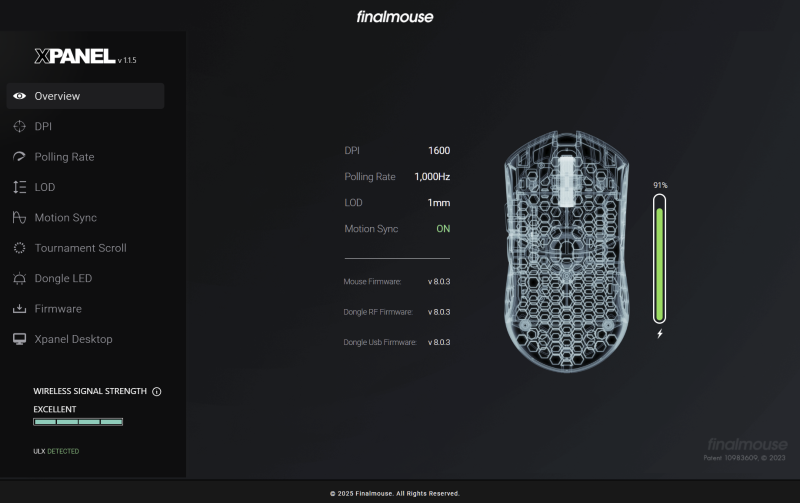Click the Dongle RF Firmware label

pyautogui.click(x=378, y=312)
